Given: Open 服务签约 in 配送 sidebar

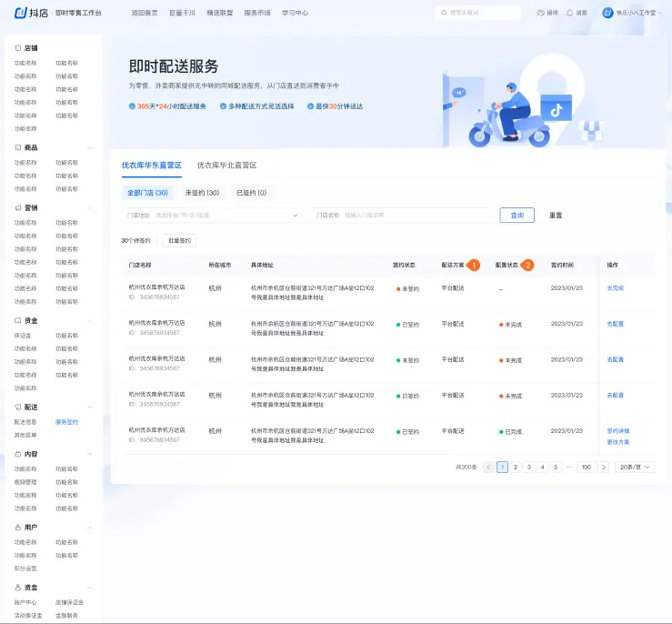Looking at the screenshot, I should point(67,422).
